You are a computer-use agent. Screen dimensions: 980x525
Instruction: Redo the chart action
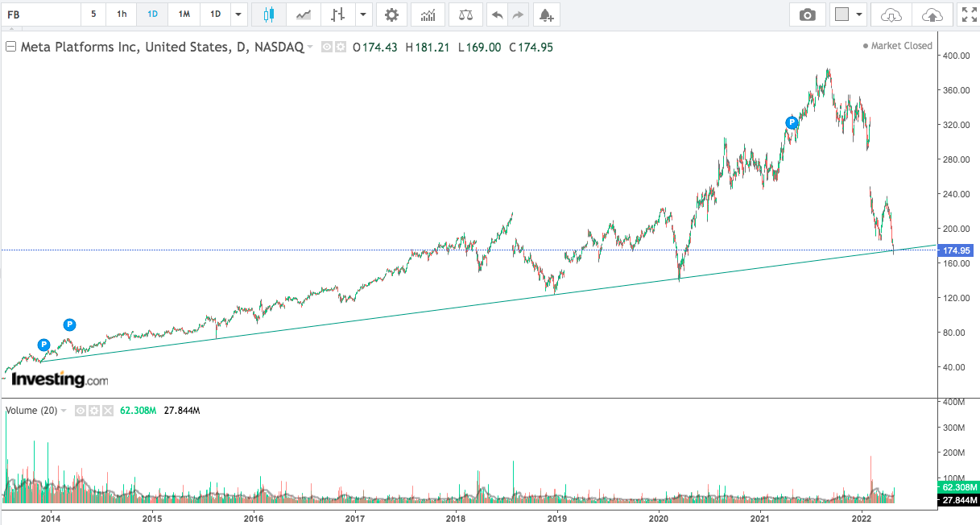click(x=518, y=14)
